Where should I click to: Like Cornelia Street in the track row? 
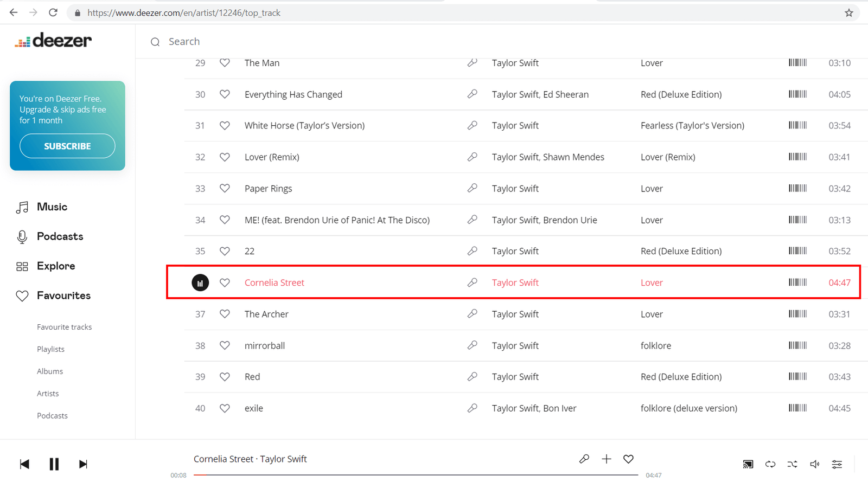tap(225, 282)
